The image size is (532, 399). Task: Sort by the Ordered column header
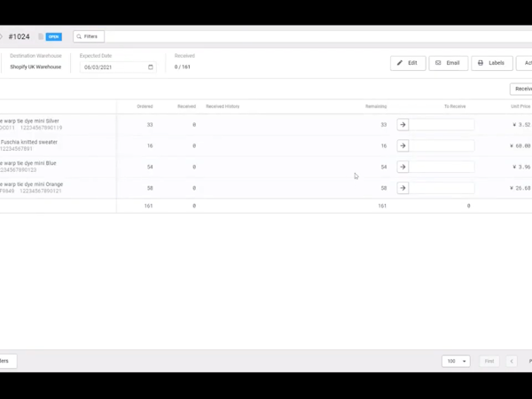tap(145, 106)
